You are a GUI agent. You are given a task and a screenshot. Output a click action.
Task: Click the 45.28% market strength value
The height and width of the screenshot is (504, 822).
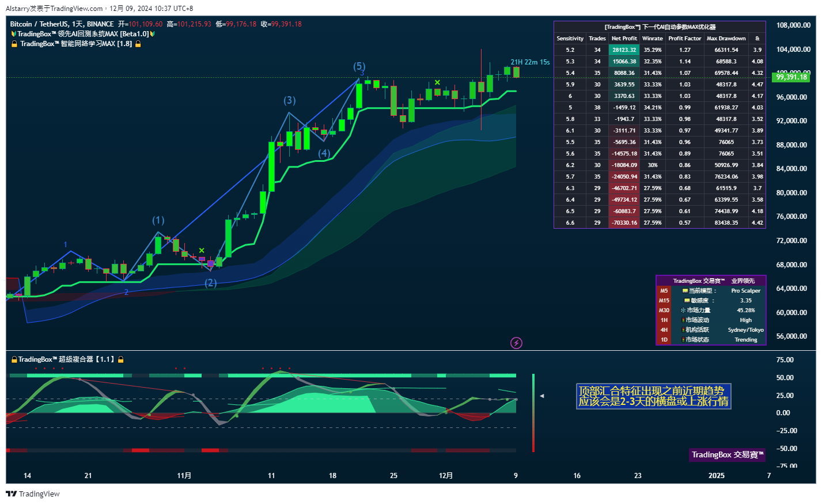pyautogui.click(x=746, y=310)
